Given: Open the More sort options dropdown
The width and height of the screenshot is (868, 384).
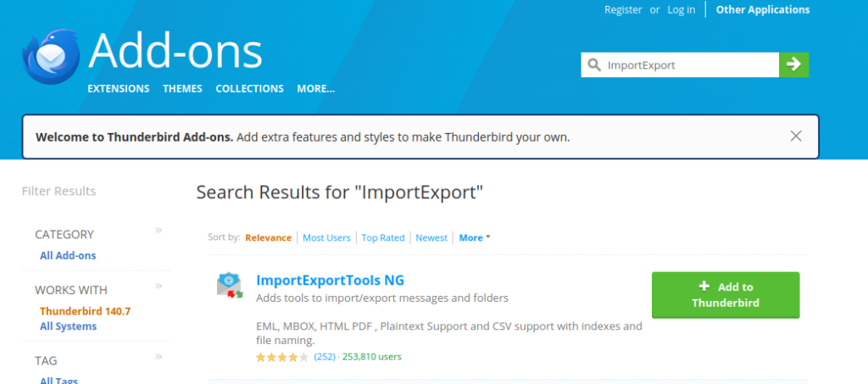Looking at the screenshot, I should pyautogui.click(x=475, y=238).
